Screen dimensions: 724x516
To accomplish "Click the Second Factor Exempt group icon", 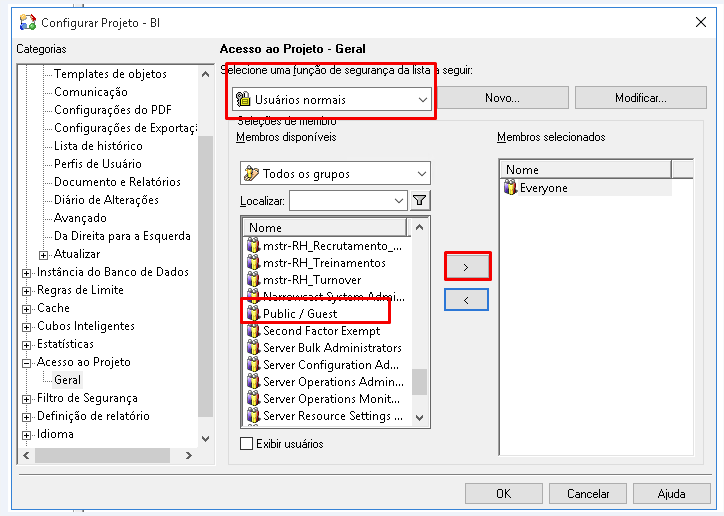I will click(253, 331).
